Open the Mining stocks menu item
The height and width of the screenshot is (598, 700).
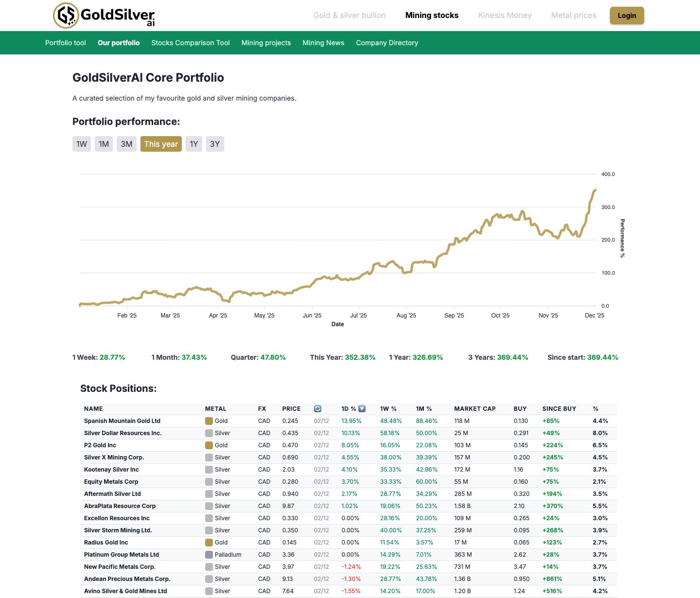point(432,16)
